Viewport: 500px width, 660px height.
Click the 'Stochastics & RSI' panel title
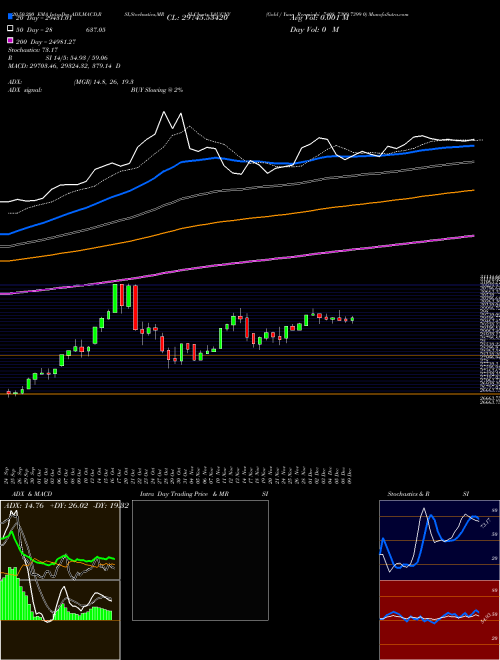tap(428, 494)
